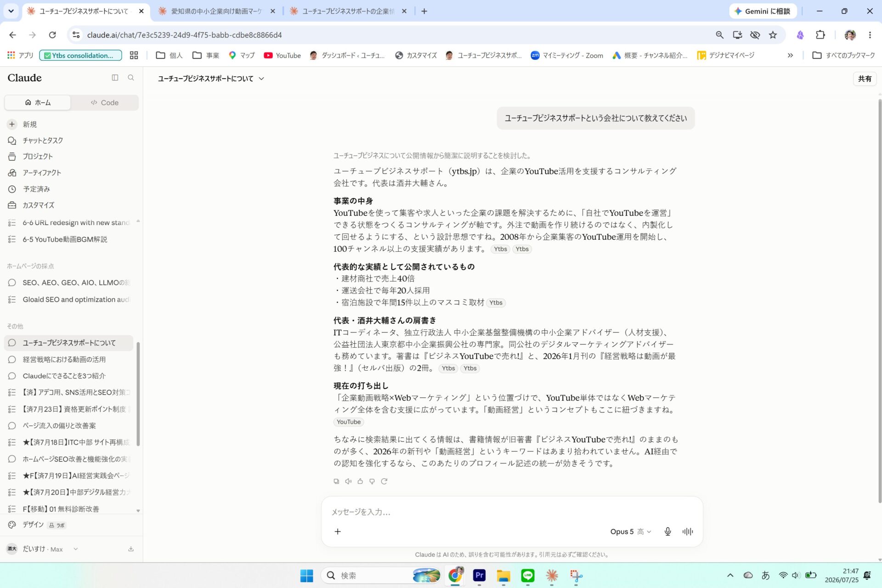The width and height of the screenshot is (882, 588).
Task: Click the download icon beside account name
Action: pyautogui.click(x=131, y=549)
